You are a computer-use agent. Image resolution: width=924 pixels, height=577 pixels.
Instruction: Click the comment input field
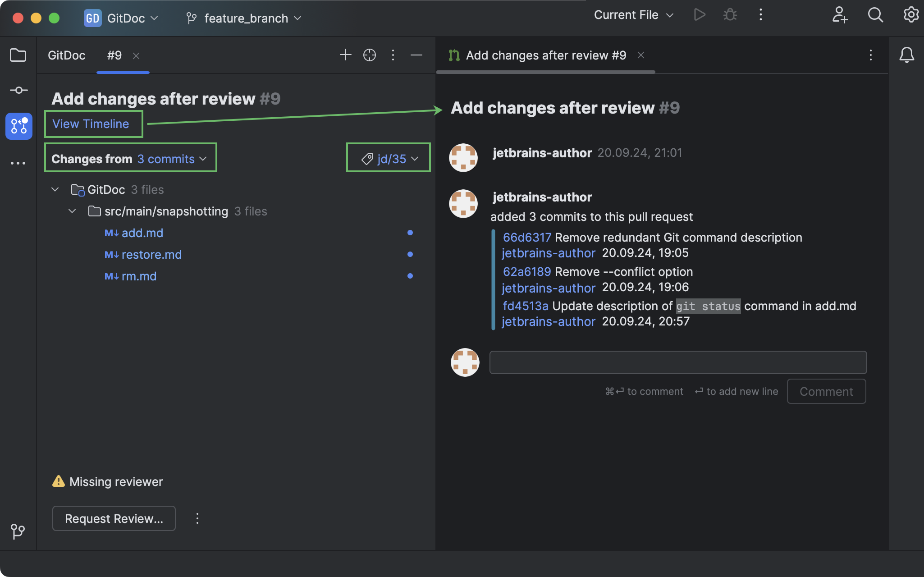pyautogui.click(x=677, y=362)
